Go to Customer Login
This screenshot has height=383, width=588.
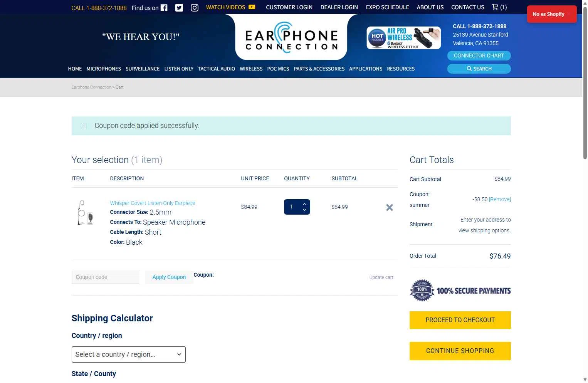289,7
